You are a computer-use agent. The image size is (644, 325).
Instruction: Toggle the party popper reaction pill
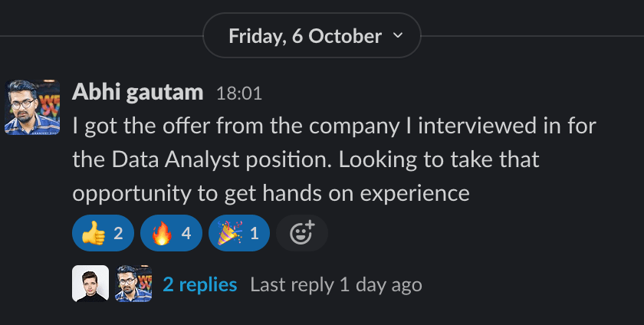(238, 233)
